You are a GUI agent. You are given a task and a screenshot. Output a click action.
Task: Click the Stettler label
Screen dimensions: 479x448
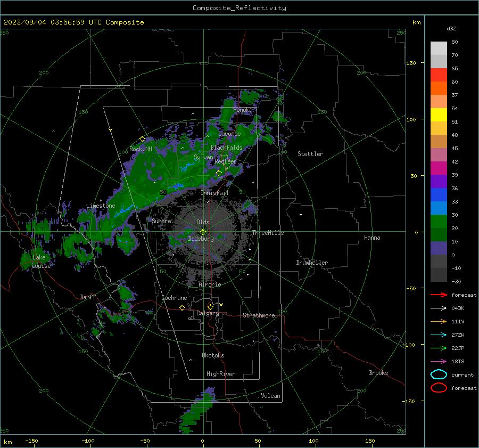[310, 154]
